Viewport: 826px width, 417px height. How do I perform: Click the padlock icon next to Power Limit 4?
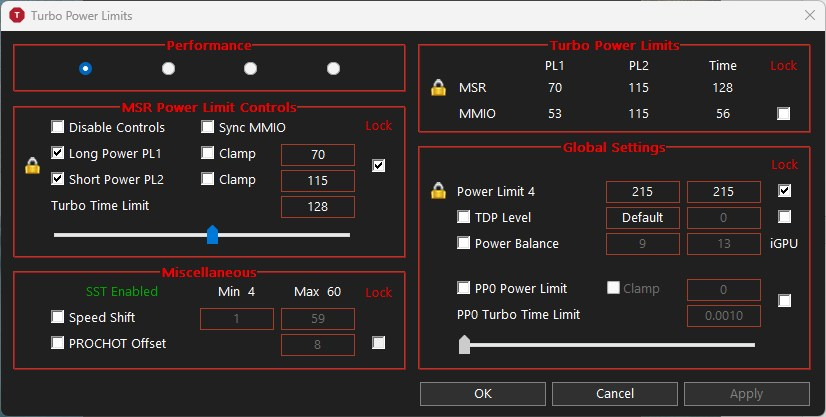point(438,191)
